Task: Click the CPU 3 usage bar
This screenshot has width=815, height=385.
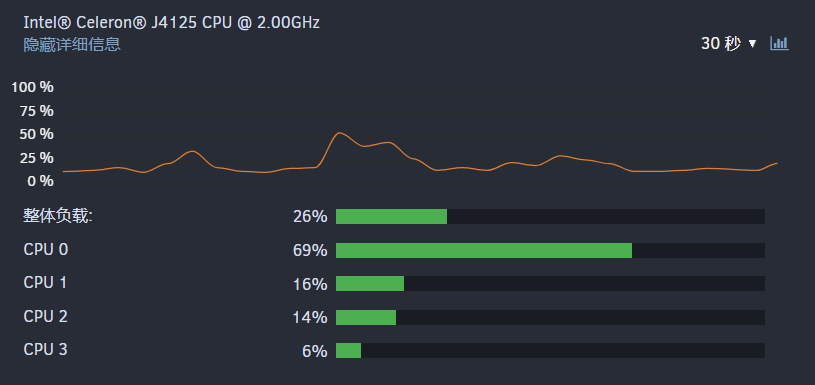Action: pos(550,351)
